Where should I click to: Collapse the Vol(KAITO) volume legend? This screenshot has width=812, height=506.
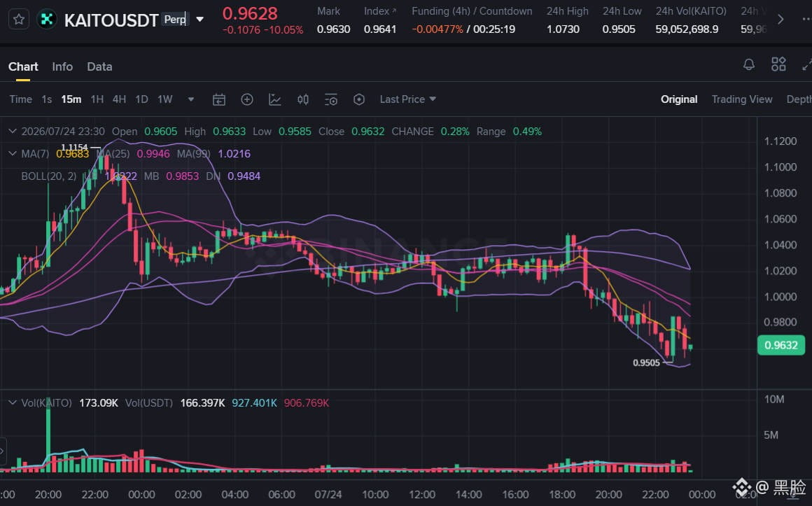click(x=13, y=403)
